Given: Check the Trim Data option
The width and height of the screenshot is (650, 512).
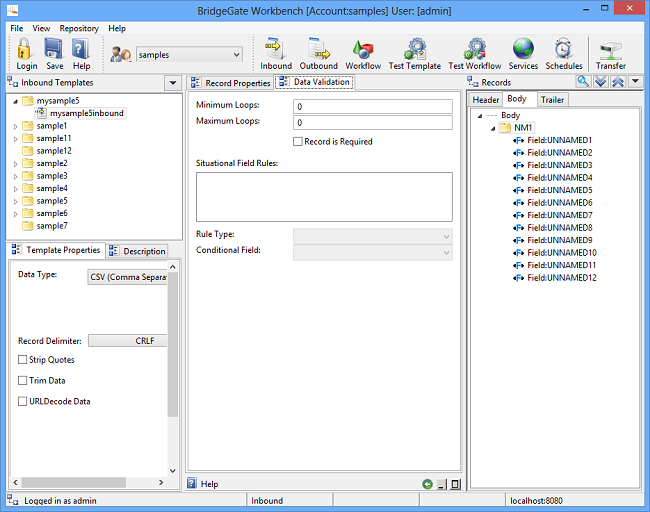Looking at the screenshot, I should [x=22, y=380].
